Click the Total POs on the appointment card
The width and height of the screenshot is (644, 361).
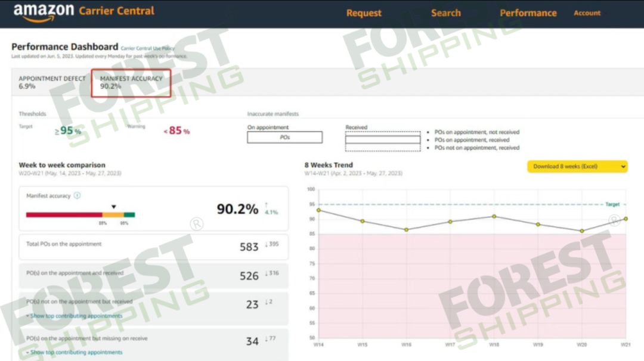click(x=154, y=246)
